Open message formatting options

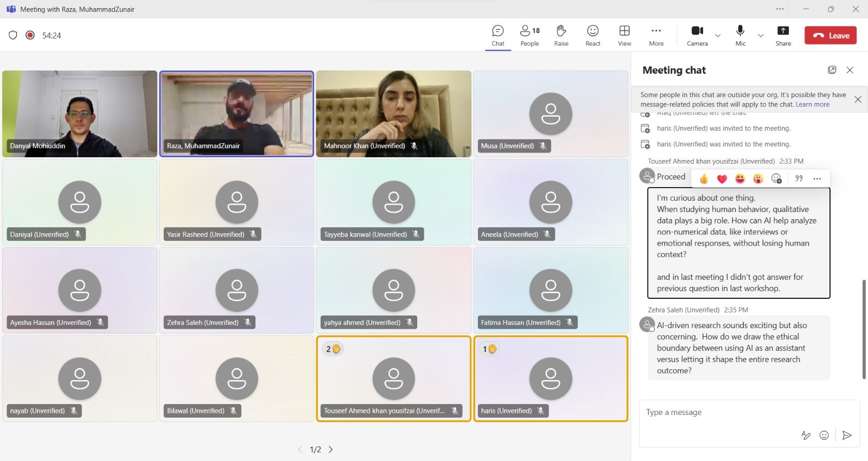click(806, 435)
